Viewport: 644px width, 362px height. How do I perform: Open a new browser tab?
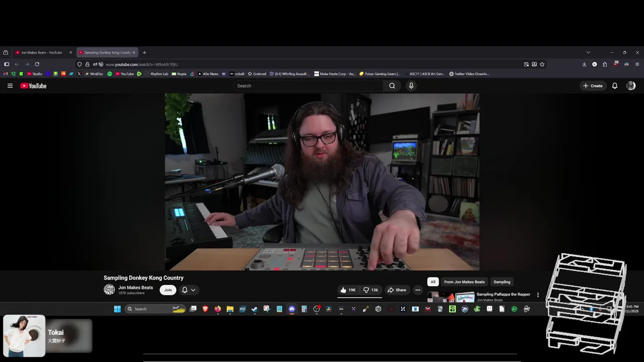pos(144,52)
